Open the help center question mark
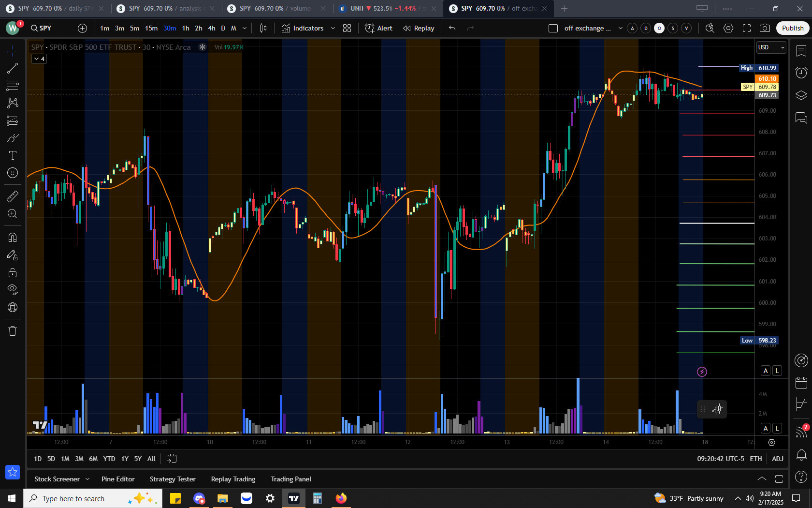Screen dimensions: 812x508 click(801, 477)
